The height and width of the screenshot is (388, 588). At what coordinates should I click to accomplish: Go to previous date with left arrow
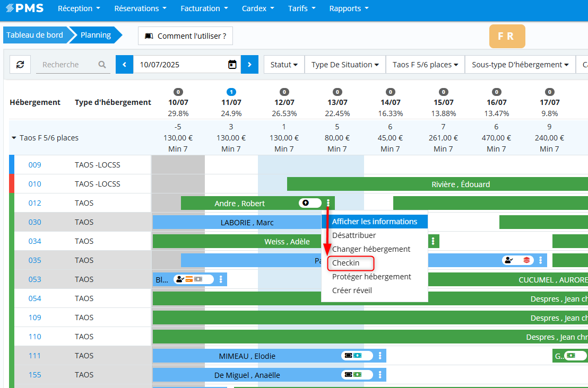coord(125,65)
